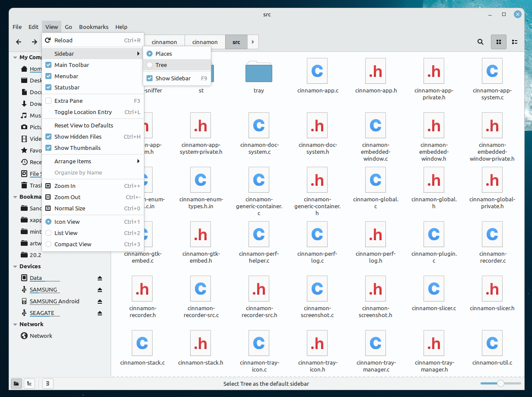Image resolution: width=532 pixels, height=397 pixels.
Task: Select the cinnamon-util.c file icon
Action: coord(492,343)
